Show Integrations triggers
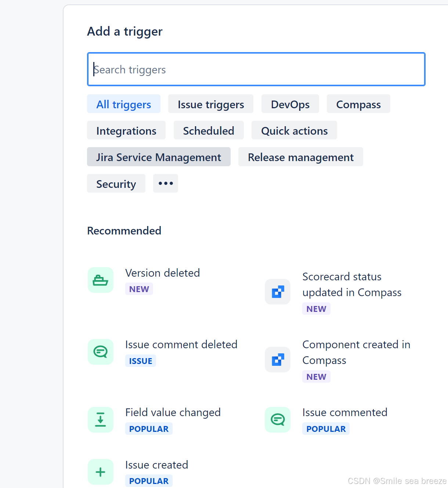The width and height of the screenshot is (448, 488). click(126, 131)
